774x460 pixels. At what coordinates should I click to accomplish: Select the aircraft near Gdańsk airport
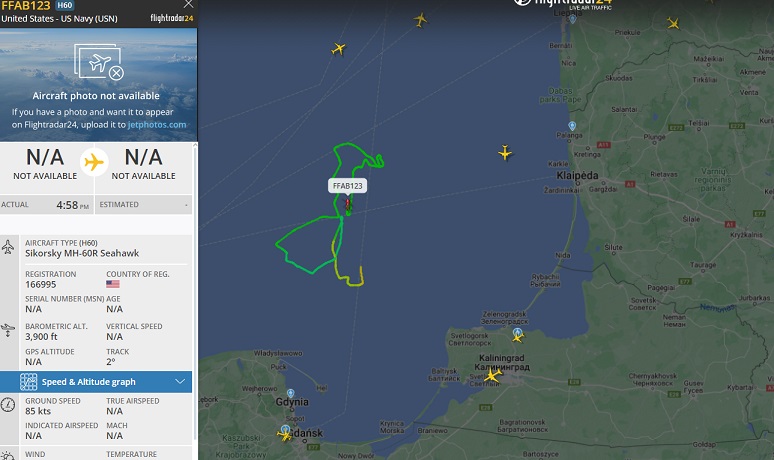click(x=285, y=435)
